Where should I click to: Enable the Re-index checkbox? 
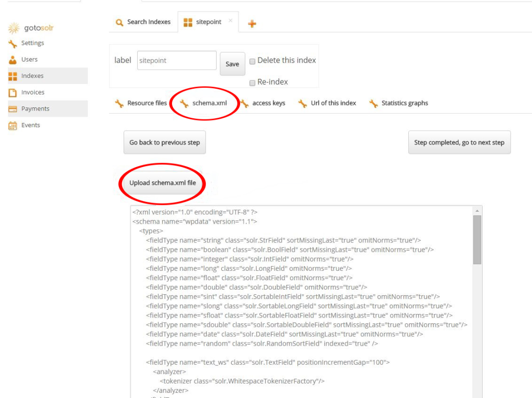pos(252,83)
